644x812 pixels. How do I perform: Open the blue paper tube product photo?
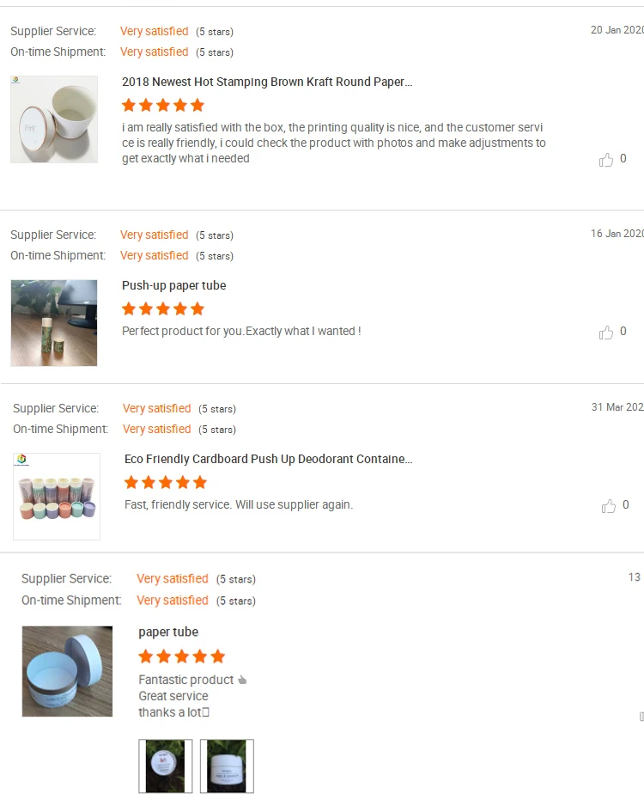coord(67,671)
